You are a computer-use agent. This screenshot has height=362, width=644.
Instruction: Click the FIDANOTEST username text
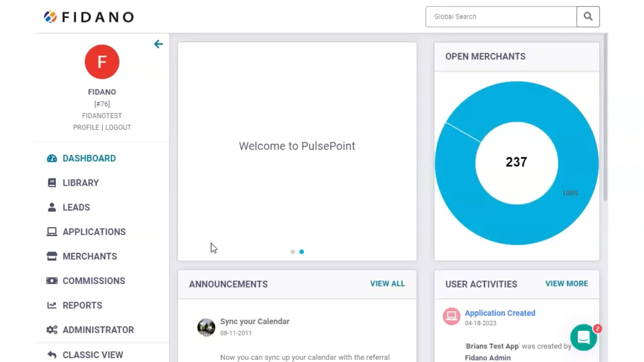pos(102,116)
